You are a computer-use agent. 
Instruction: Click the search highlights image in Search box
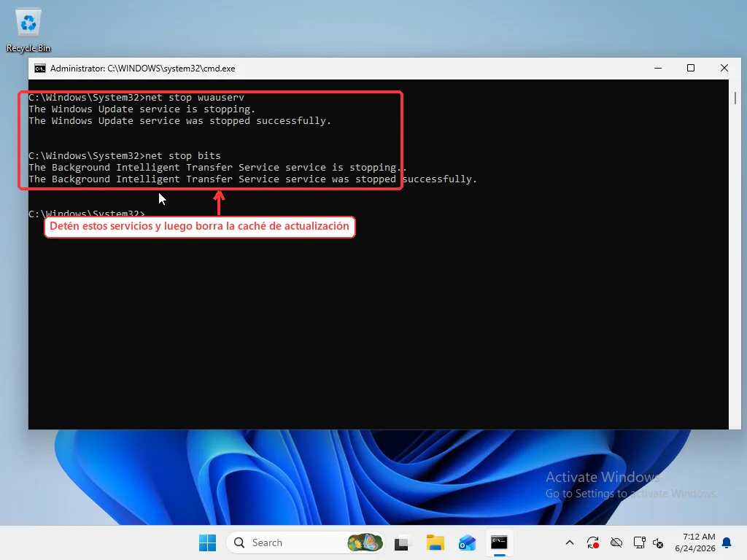click(x=365, y=542)
